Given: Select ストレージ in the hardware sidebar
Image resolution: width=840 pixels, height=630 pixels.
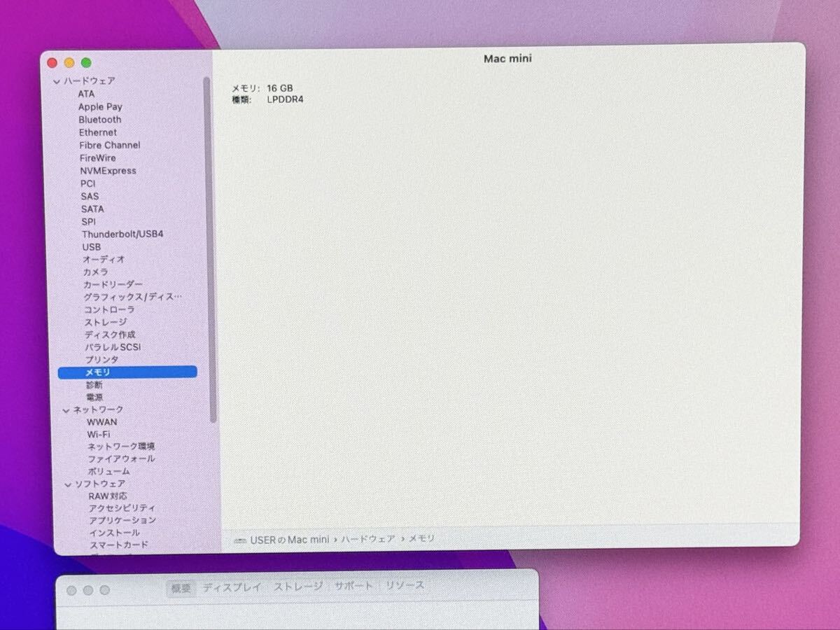Looking at the screenshot, I should pyautogui.click(x=106, y=323).
